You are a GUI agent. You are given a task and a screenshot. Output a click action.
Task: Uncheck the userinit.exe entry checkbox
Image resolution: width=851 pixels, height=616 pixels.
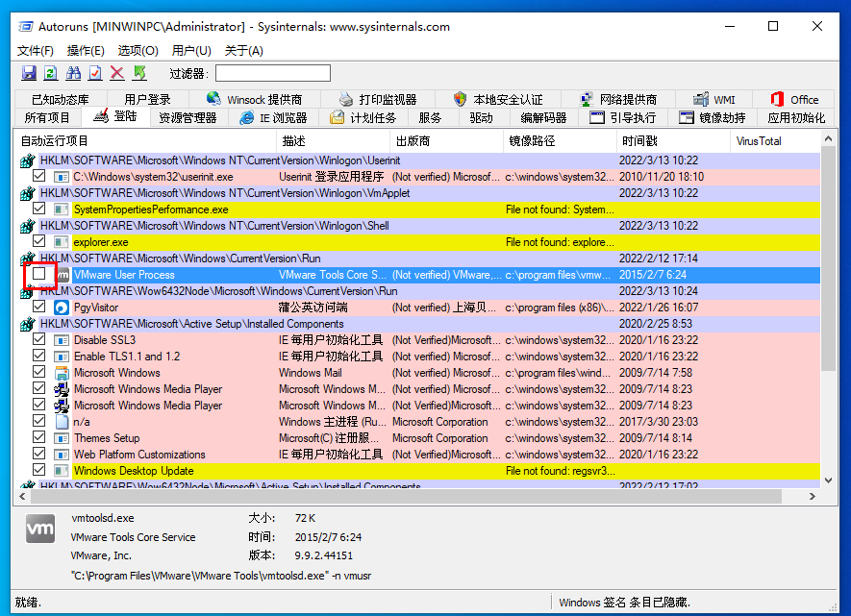click(38, 176)
